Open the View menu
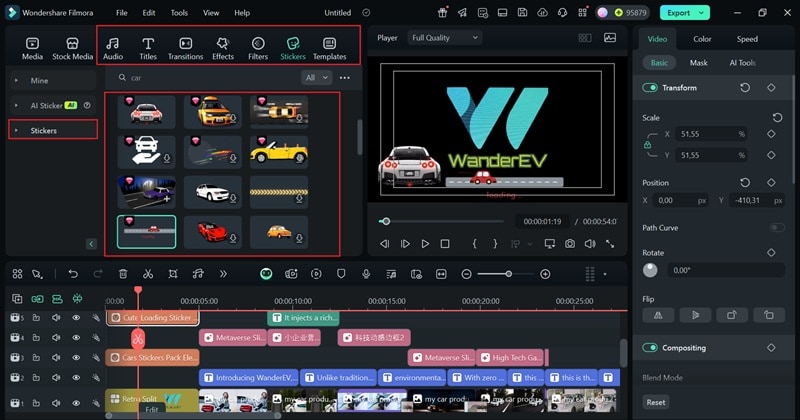800x420 pixels. coord(211,13)
